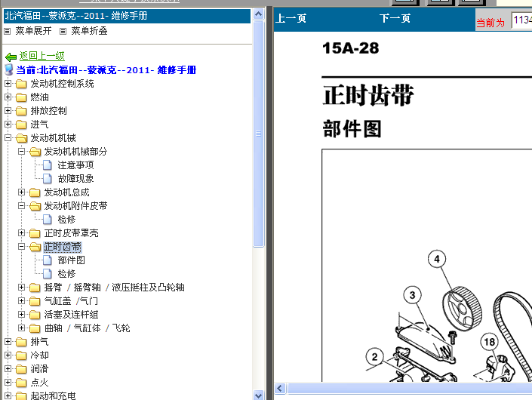Screen dimensions: 532x400
Task: Click the 发动机总成 folder icon
Action: [x=35, y=192]
